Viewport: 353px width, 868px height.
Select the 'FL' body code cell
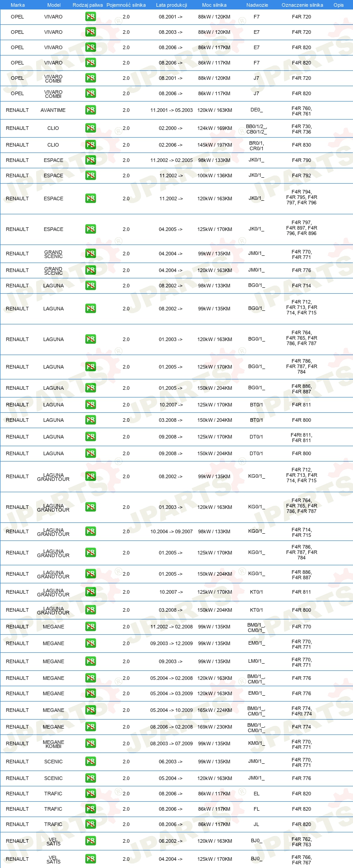(256, 809)
